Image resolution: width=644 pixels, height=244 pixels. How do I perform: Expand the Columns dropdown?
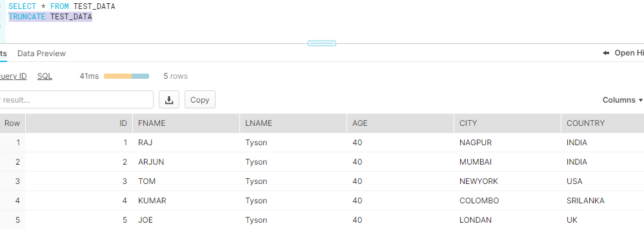pos(622,100)
